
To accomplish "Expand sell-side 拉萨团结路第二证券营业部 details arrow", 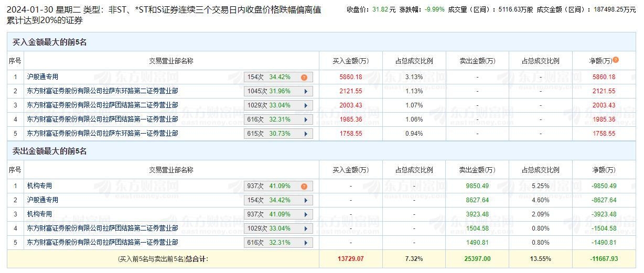I will pos(306,228).
